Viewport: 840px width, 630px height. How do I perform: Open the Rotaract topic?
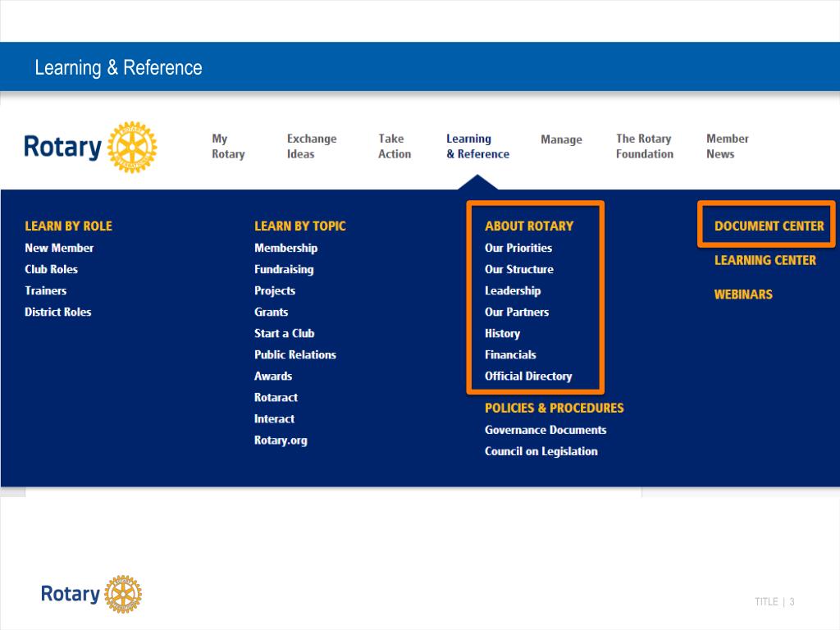[x=276, y=398]
